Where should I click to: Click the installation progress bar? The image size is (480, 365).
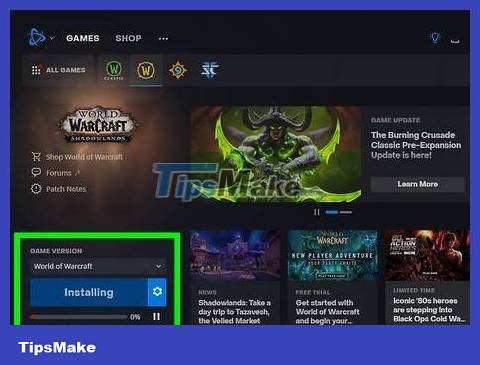point(78,317)
